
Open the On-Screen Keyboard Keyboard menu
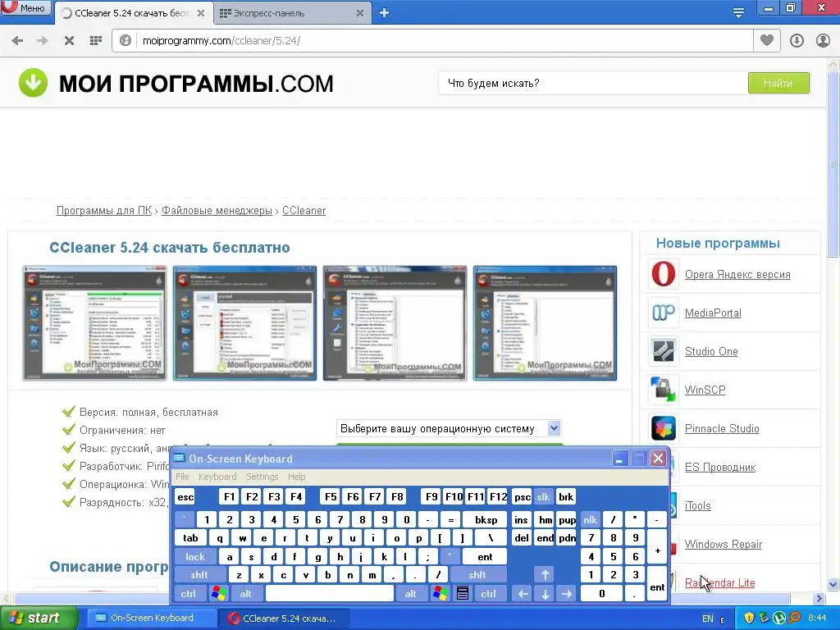pyautogui.click(x=217, y=477)
